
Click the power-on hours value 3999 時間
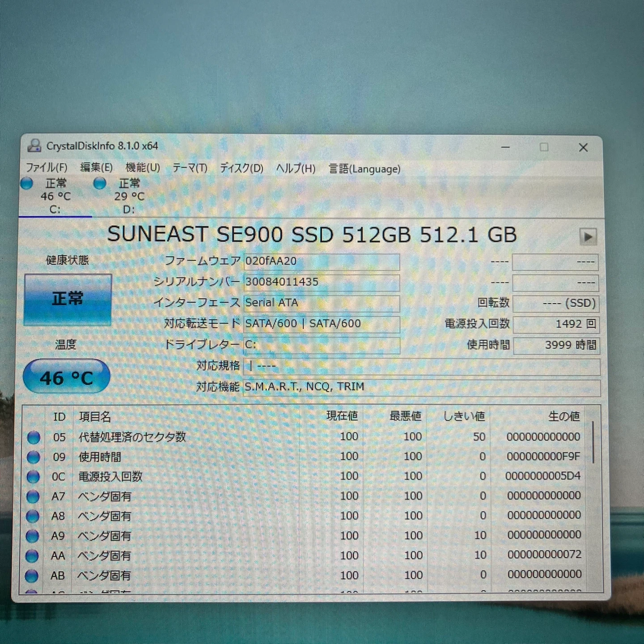556,345
